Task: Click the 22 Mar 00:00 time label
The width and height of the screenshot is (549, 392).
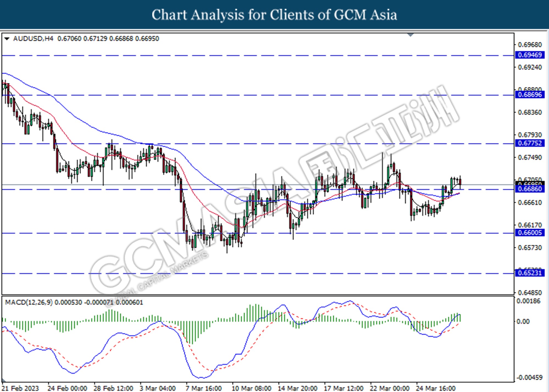Action: point(390,388)
